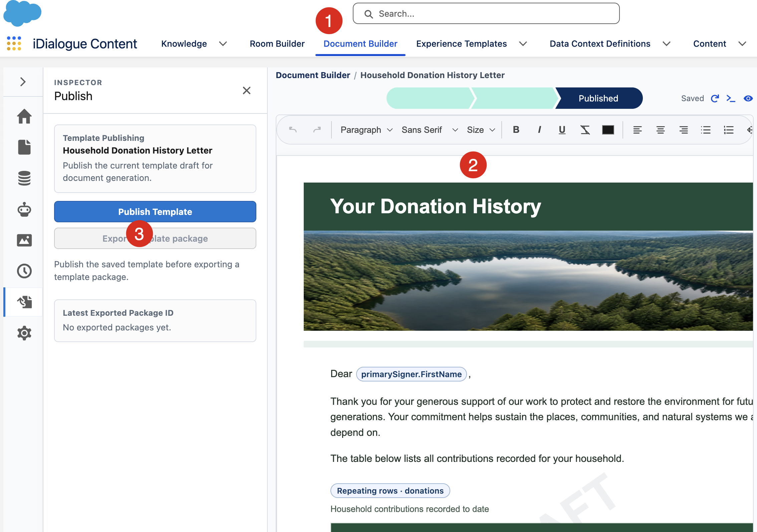Click the Salesforce cloud logo

pyautogui.click(x=22, y=13)
